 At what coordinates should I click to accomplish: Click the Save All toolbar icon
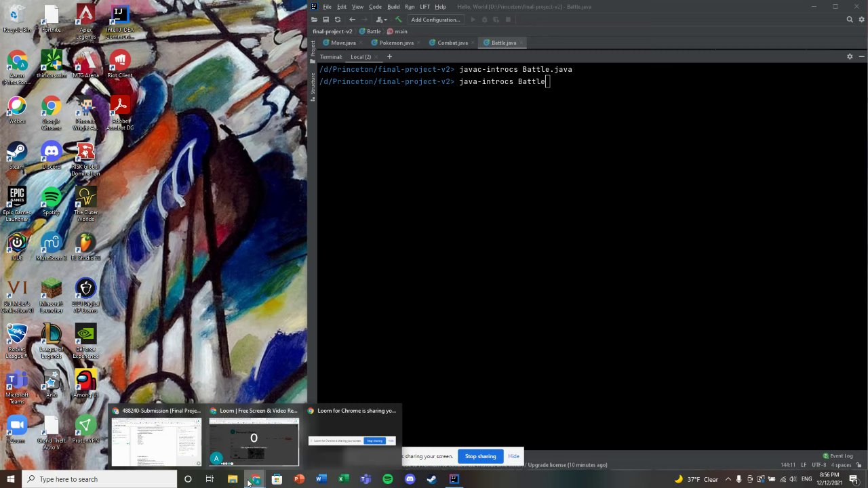326,20
